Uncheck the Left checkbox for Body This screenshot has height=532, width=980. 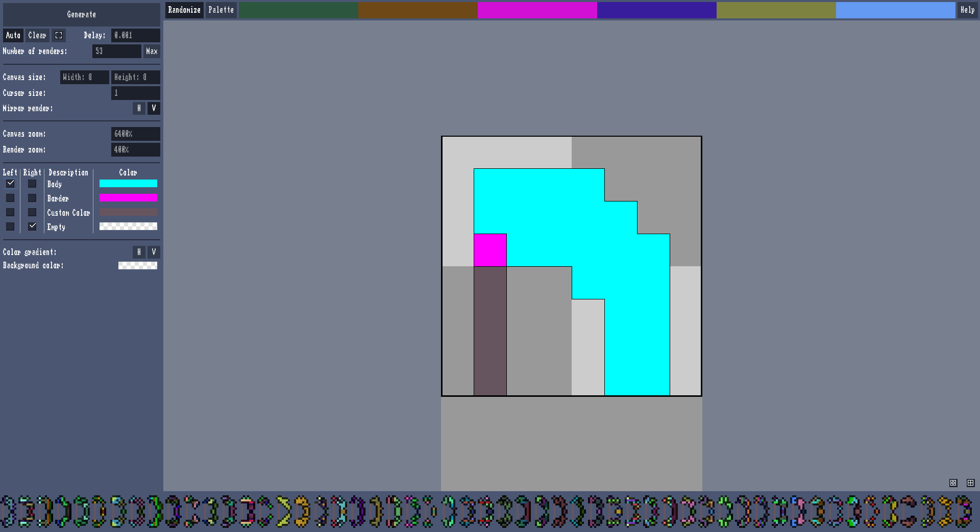click(10, 184)
